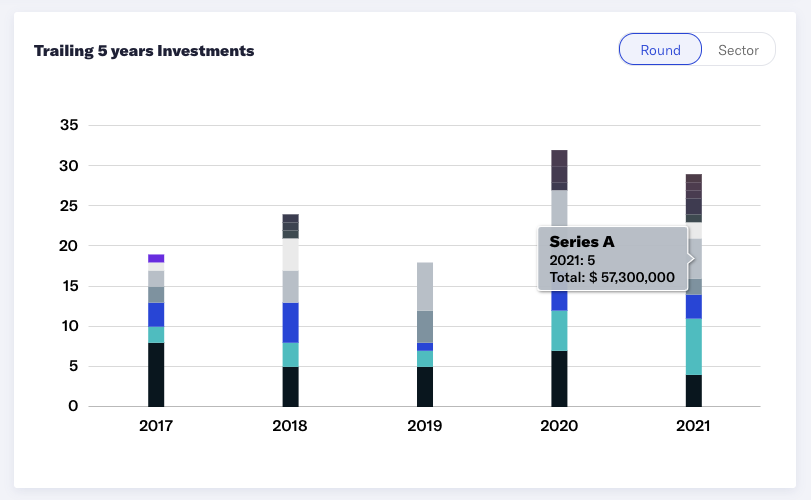Click the 2019 x-axis label
Image resolution: width=811 pixels, height=500 pixels.
425,426
